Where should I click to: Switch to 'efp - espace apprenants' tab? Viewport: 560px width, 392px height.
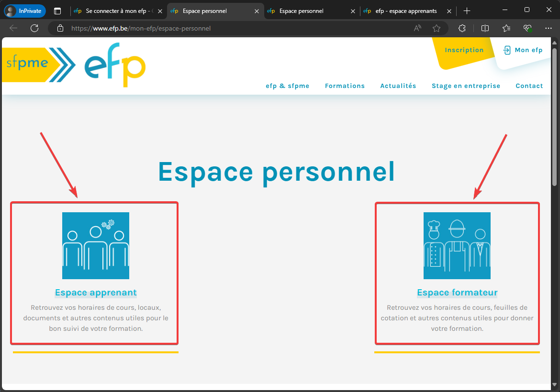tap(403, 11)
